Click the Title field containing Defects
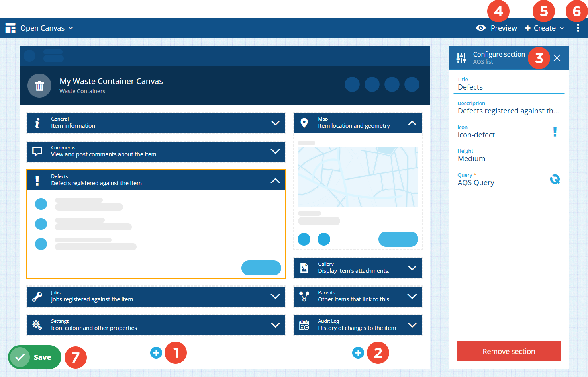588x377 pixels. (509, 87)
